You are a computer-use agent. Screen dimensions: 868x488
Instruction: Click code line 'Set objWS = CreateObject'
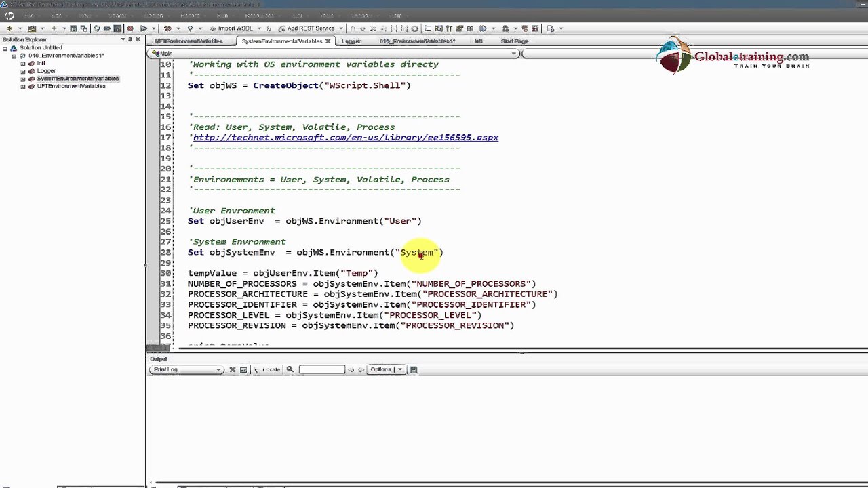tap(299, 85)
